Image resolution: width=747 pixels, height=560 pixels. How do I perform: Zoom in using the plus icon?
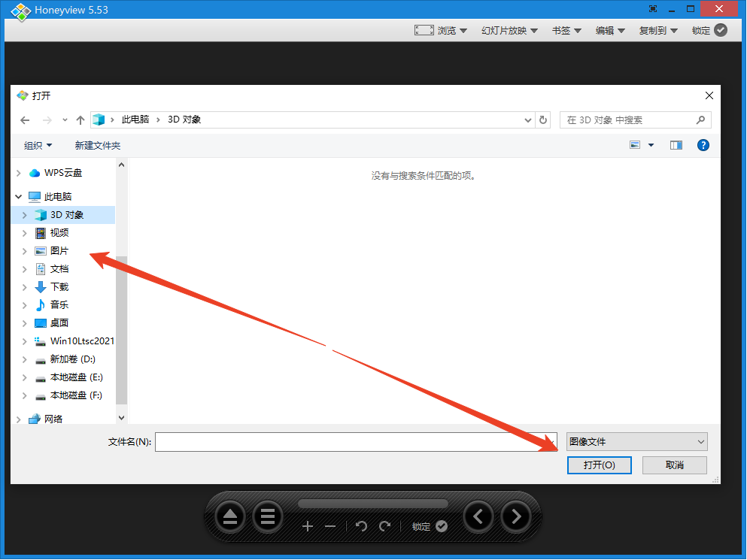click(x=308, y=526)
